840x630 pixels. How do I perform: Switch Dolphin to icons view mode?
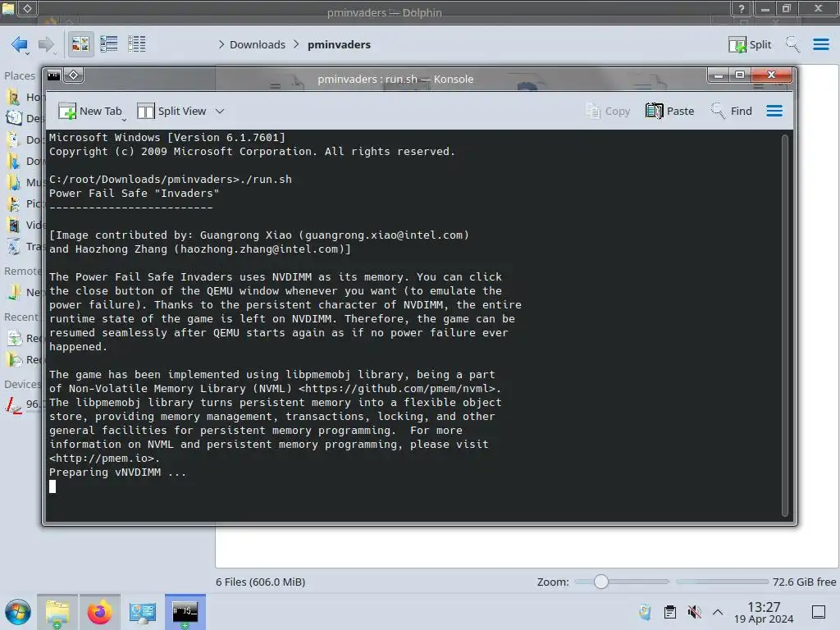80,44
